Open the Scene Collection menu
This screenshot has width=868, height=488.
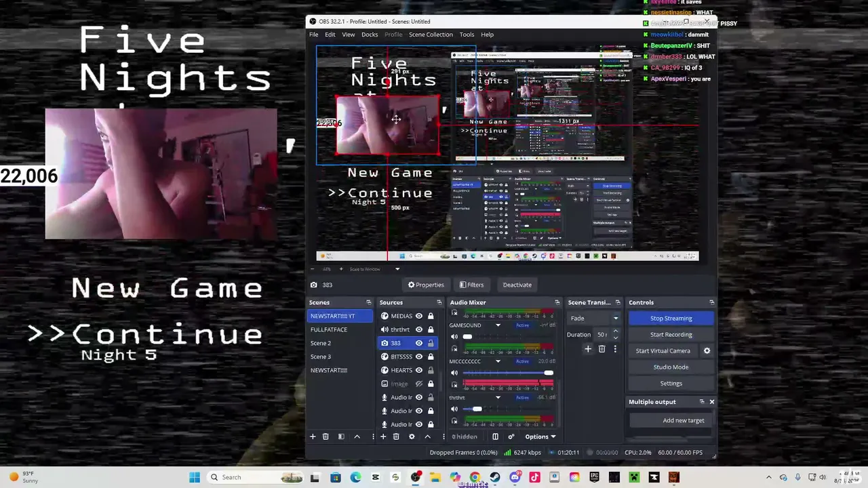(x=431, y=35)
